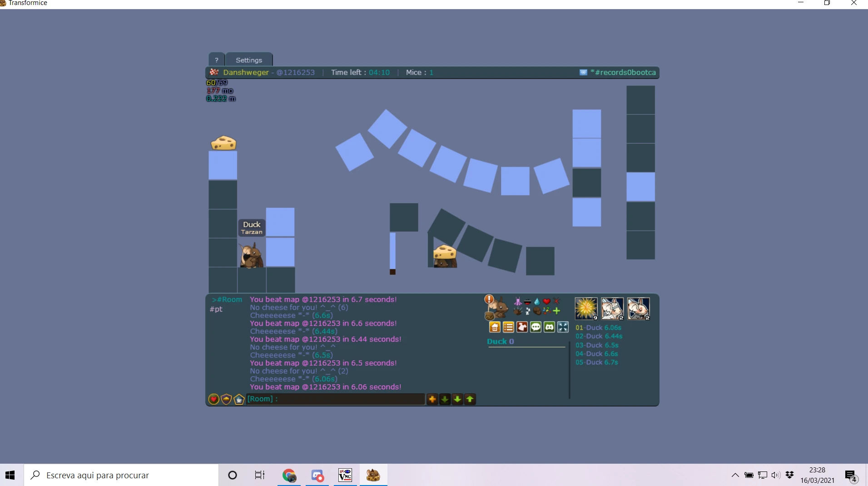Select the confetti emote
The width and height of the screenshot is (868, 486).
(x=546, y=311)
